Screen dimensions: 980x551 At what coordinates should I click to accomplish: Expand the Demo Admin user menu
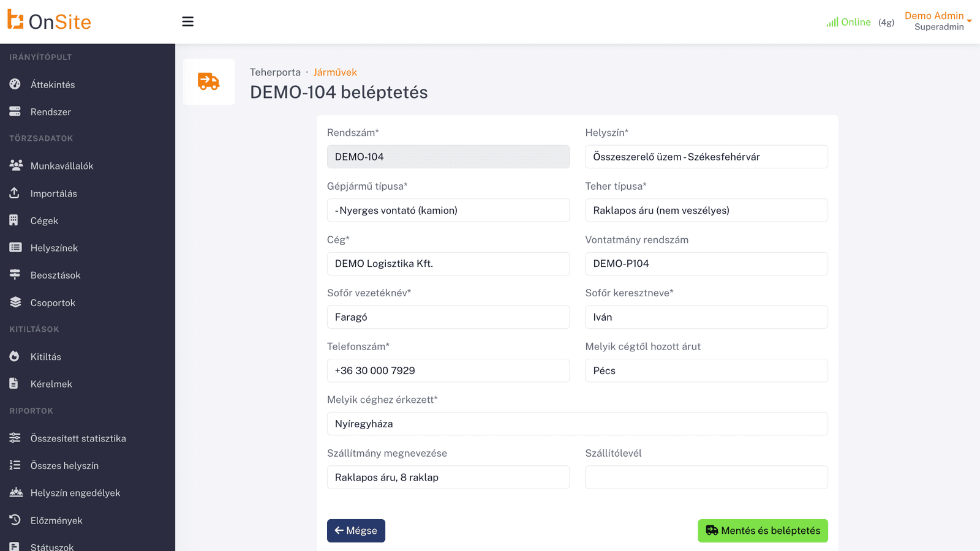point(938,21)
